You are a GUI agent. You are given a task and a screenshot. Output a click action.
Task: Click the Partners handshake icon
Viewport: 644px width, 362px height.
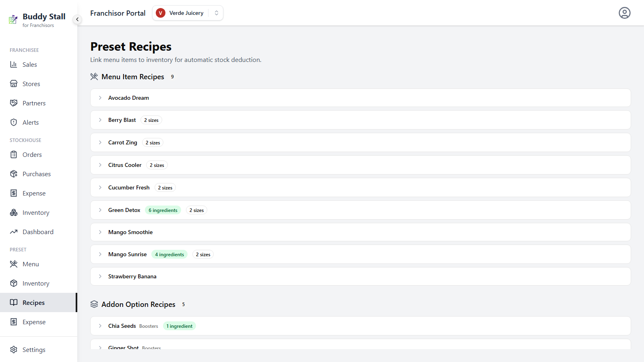point(14,103)
